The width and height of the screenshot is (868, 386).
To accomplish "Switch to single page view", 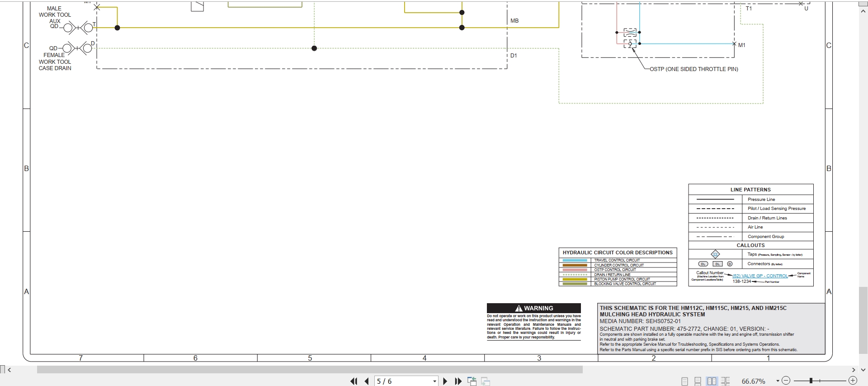I will (x=684, y=381).
